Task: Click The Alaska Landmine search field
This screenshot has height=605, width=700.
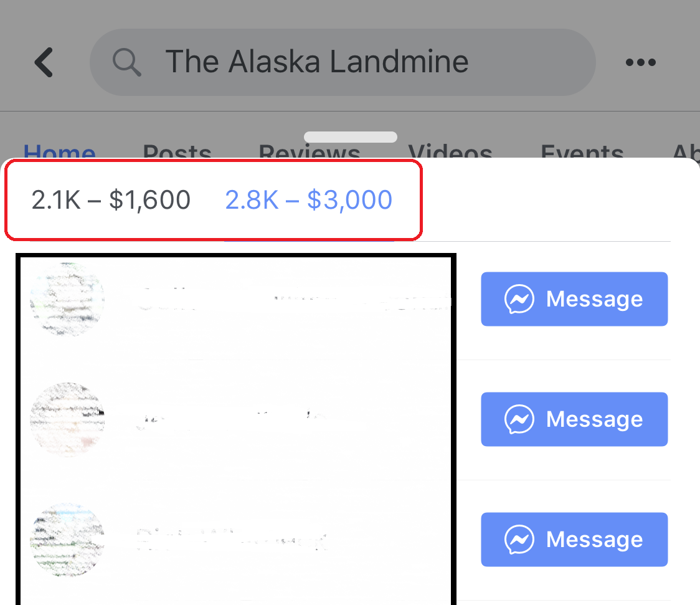Action: click(x=343, y=62)
